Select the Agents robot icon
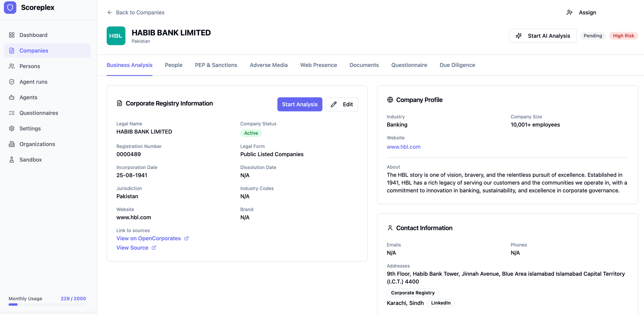 (12, 97)
